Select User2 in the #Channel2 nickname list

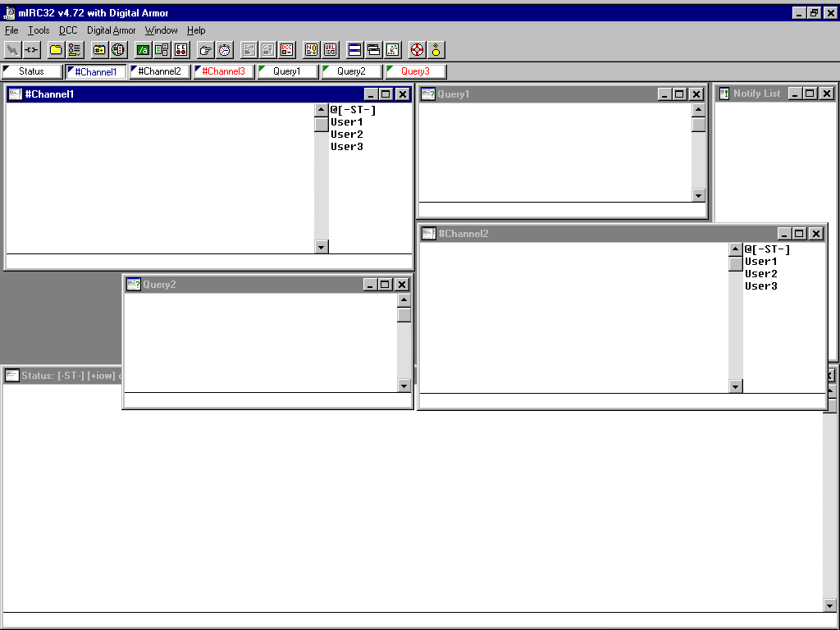(x=760, y=274)
